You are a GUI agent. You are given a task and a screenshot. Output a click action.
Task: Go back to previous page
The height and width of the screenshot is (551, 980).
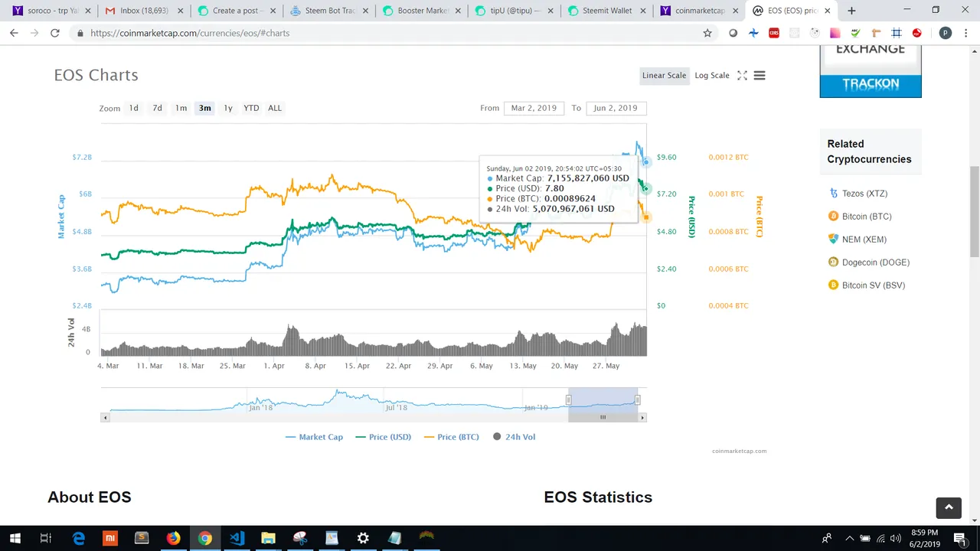pyautogui.click(x=14, y=33)
